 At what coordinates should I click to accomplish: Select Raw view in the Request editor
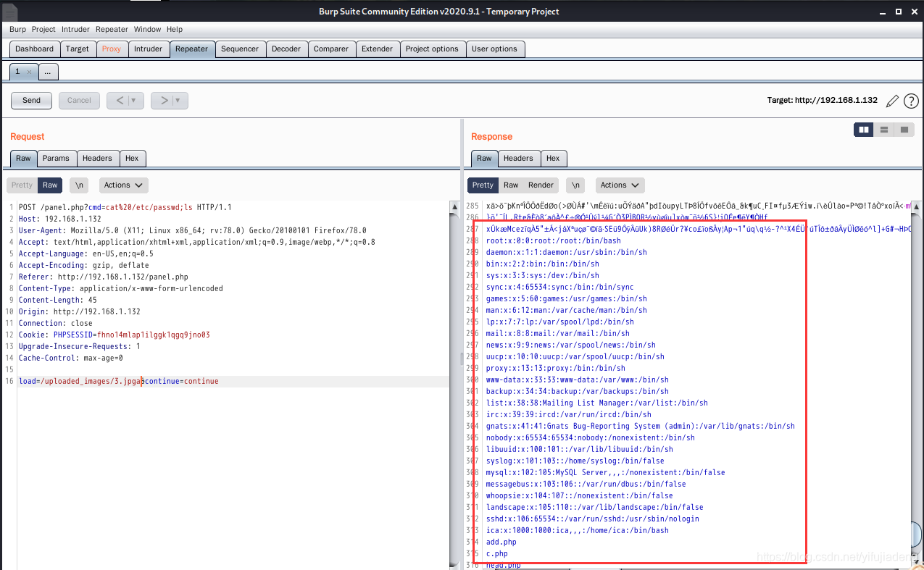pyautogui.click(x=50, y=185)
